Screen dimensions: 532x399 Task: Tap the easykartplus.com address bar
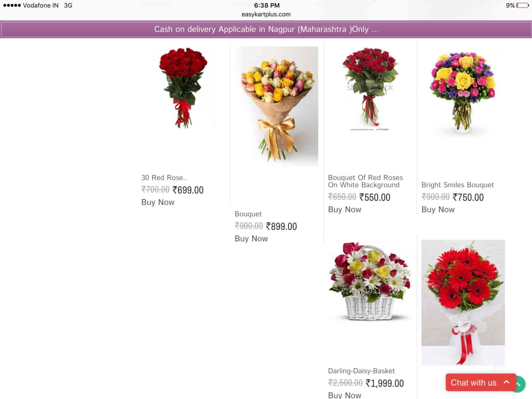point(266,14)
